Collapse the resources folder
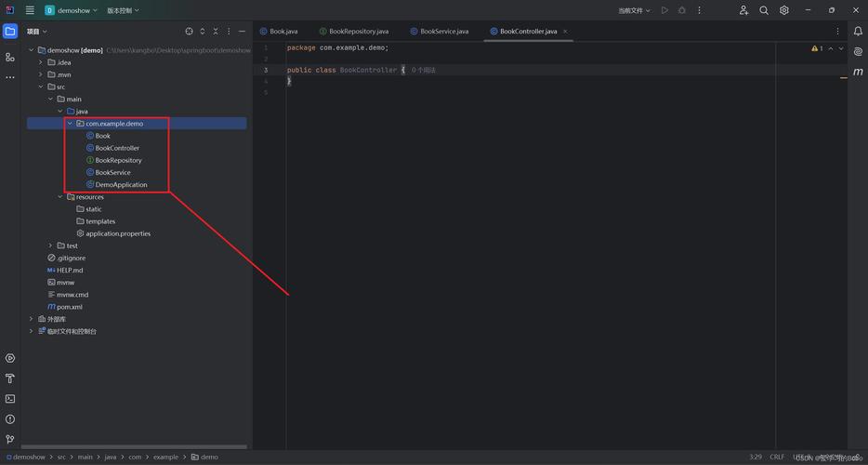This screenshot has width=868, height=465. [60, 197]
